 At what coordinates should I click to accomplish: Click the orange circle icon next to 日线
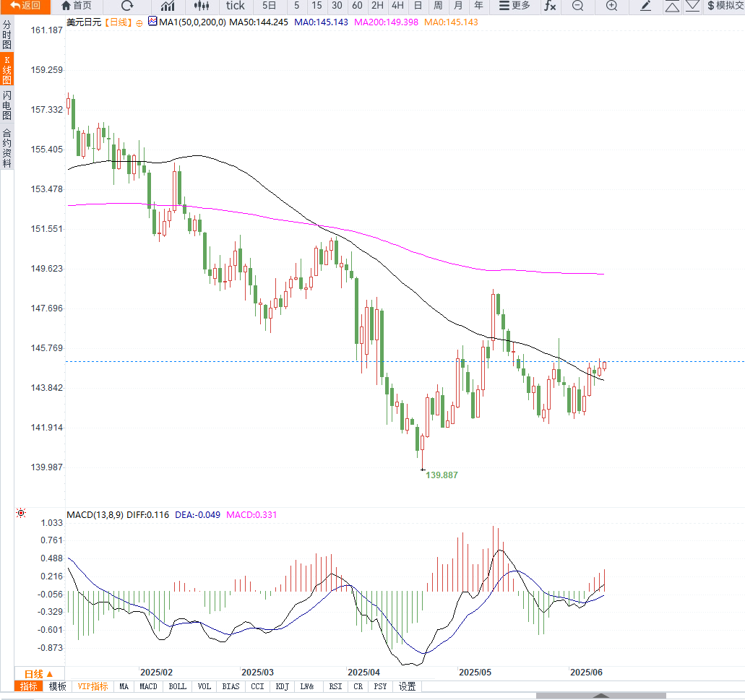tap(139, 23)
